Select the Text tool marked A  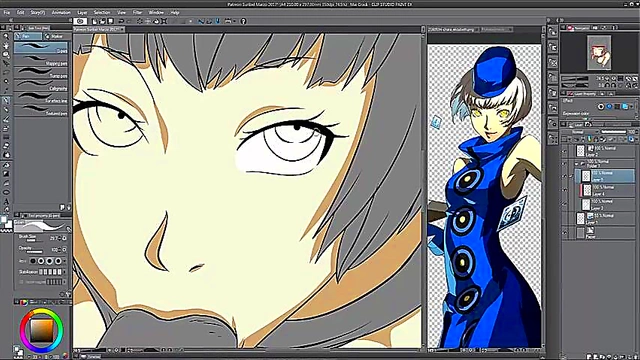[6, 201]
